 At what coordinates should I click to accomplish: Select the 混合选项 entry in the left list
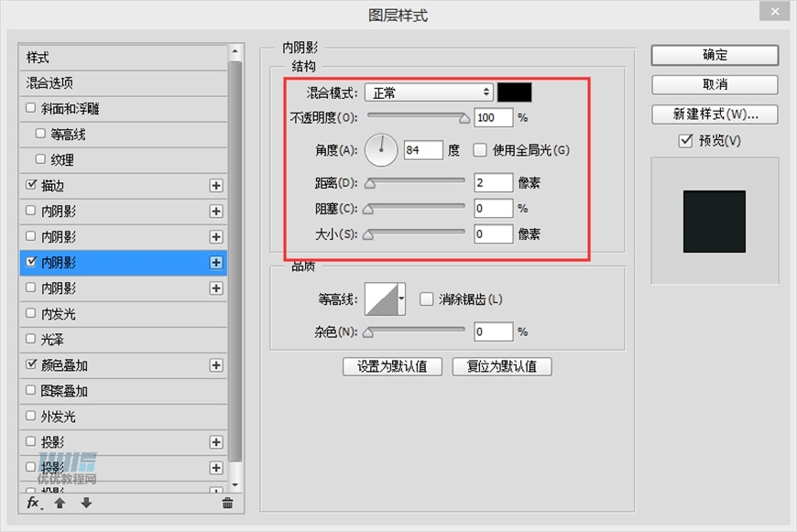click(x=123, y=83)
